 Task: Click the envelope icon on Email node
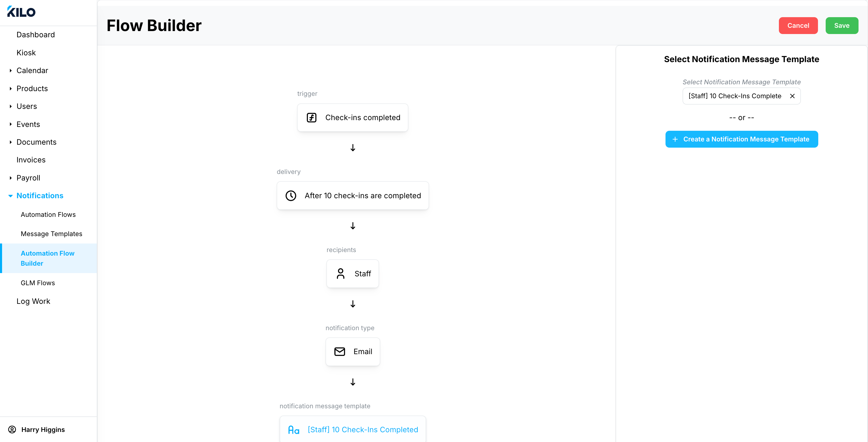339,351
